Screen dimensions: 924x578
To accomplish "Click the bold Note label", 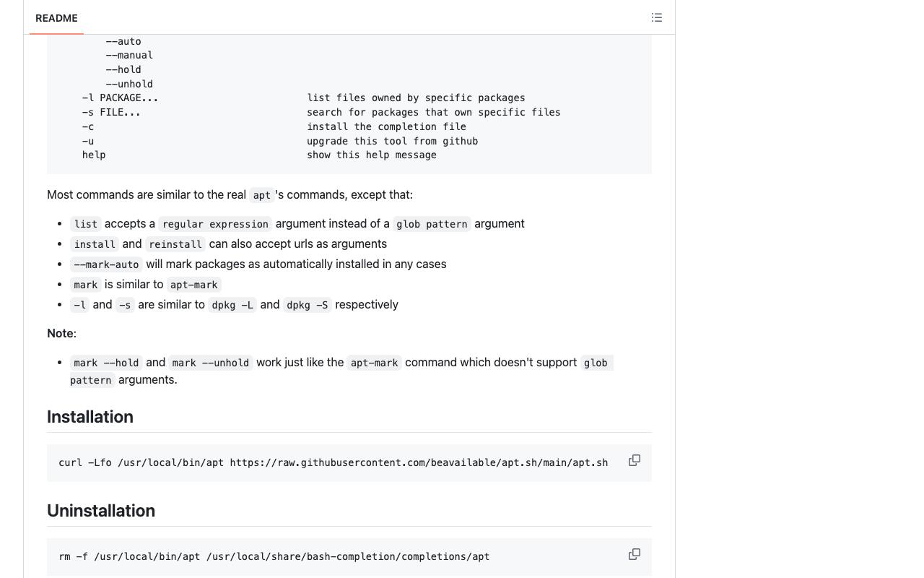I will (x=61, y=333).
